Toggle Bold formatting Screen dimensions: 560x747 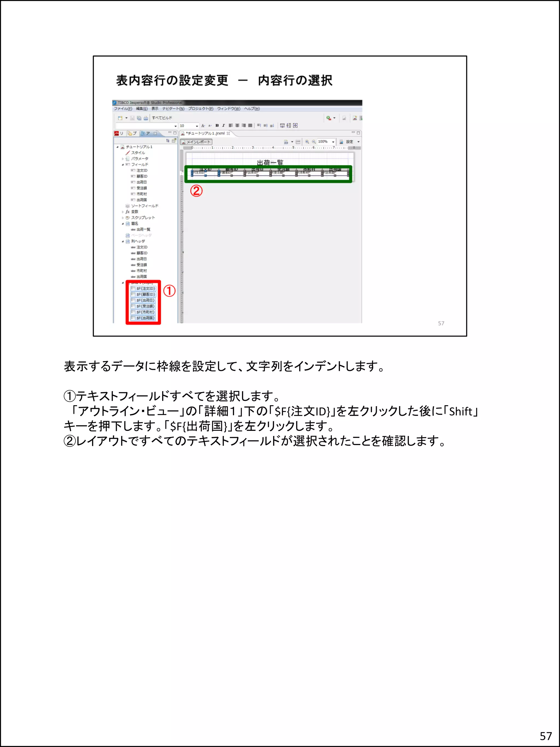[217, 126]
